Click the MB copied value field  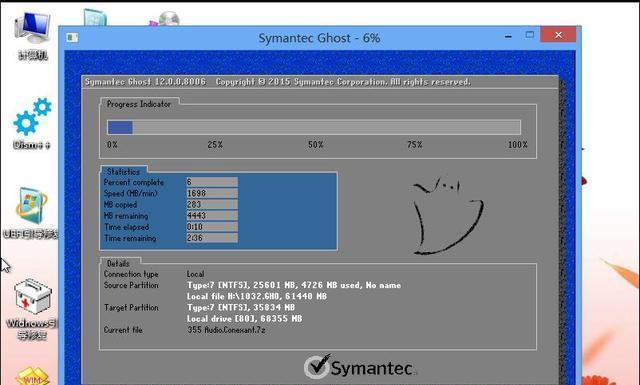[212, 204]
